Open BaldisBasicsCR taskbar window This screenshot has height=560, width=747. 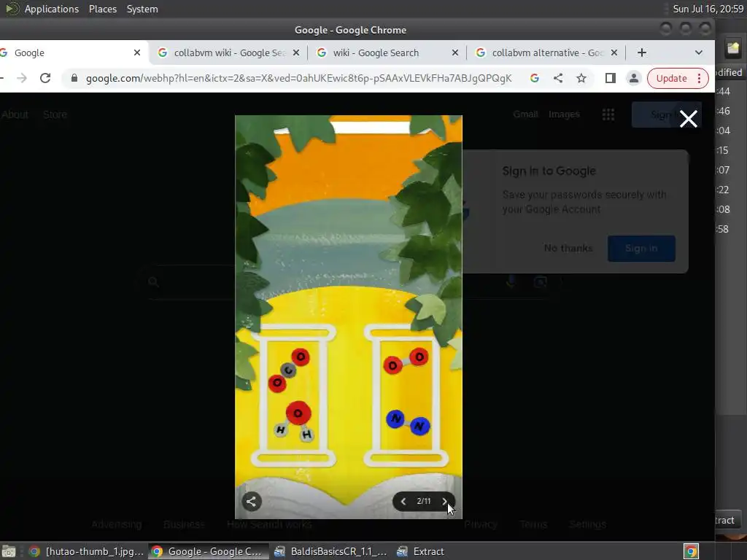[332, 551]
